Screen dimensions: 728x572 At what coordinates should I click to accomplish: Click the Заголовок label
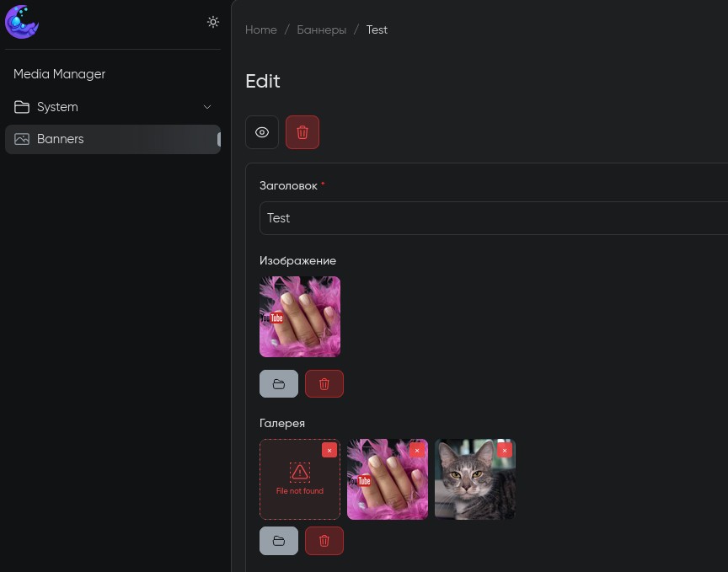click(288, 185)
